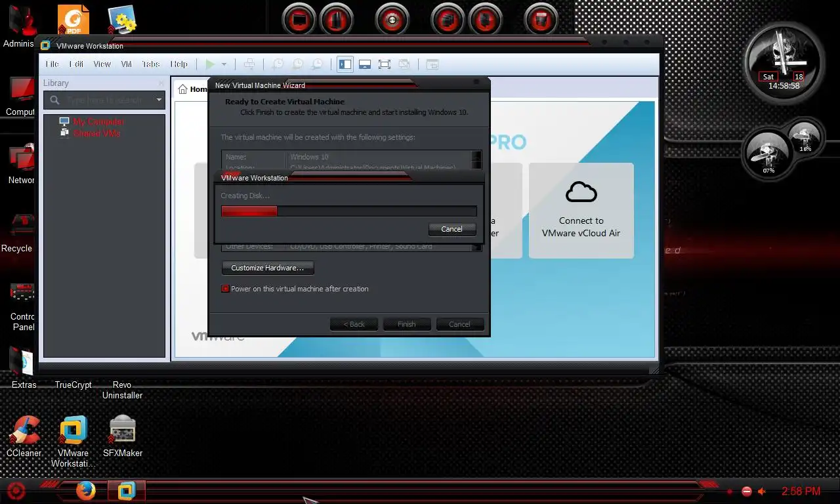The width and height of the screenshot is (840, 504).
Task: Click the red circle tray icon
Action: pyautogui.click(x=746, y=492)
